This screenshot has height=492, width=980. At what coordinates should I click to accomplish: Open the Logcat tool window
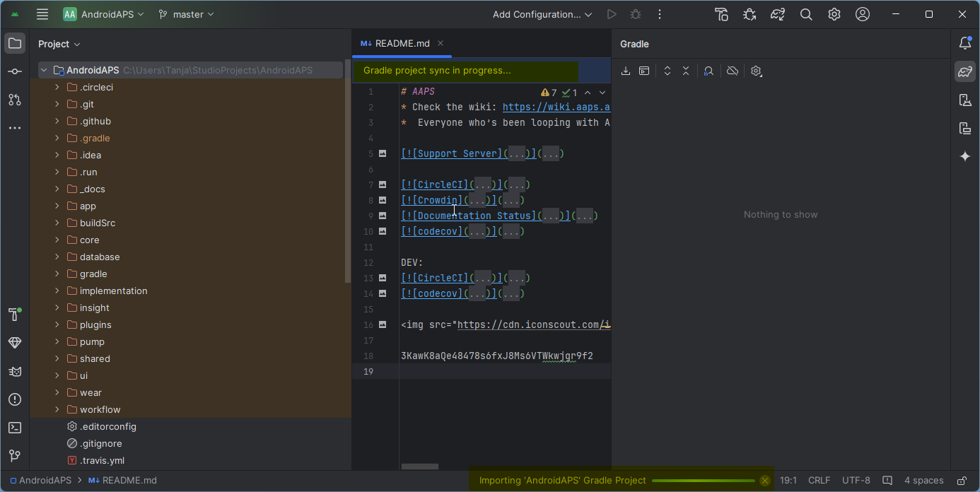(x=15, y=371)
